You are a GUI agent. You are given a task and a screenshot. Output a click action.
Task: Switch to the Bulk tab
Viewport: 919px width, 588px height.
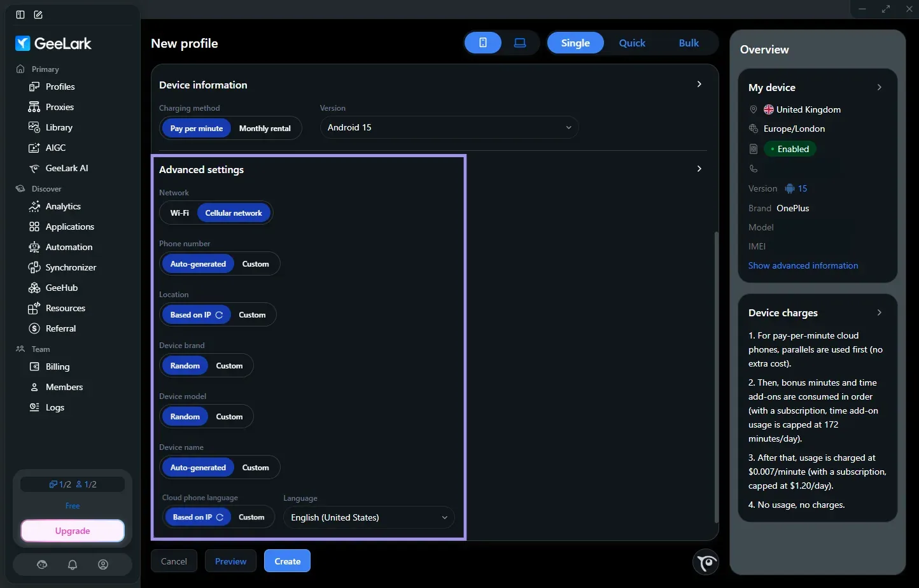(689, 43)
